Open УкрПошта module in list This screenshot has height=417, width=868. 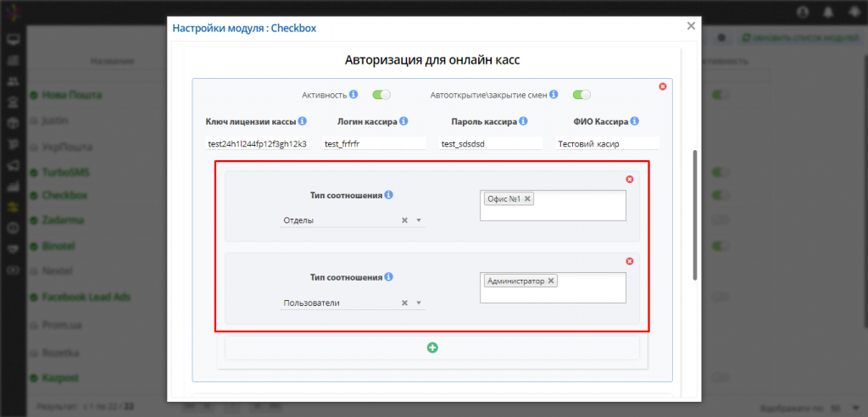(x=67, y=147)
